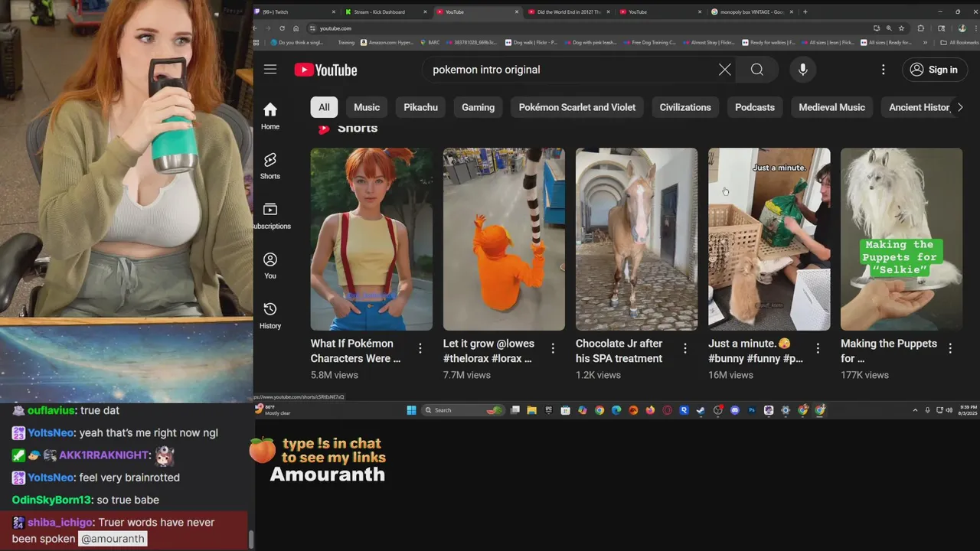The height and width of the screenshot is (551, 980).
Task: Open the Misty What If Pokémon thumbnail
Action: pyautogui.click(x=371, y=239)
